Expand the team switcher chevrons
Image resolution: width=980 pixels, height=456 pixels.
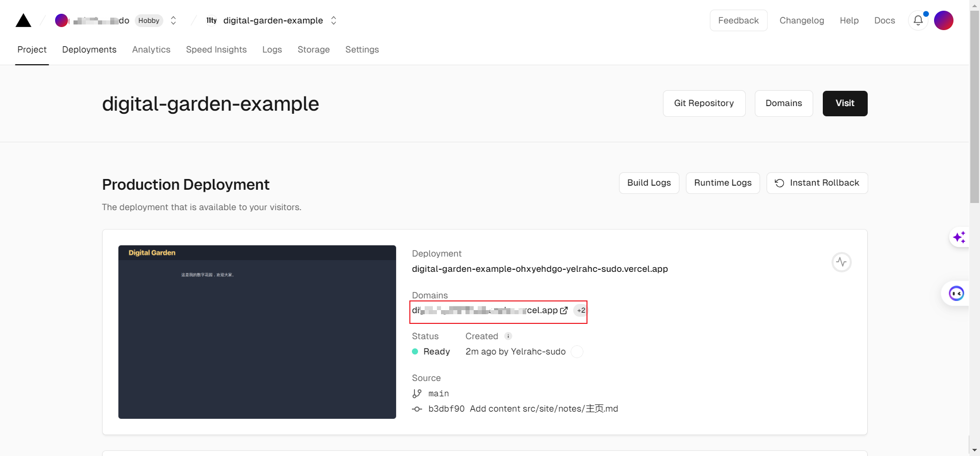point(174,20)
